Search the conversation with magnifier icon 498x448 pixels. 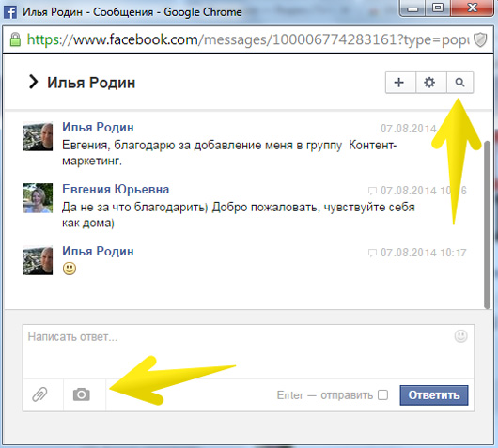pyautogui.click(x=459, y=83)
